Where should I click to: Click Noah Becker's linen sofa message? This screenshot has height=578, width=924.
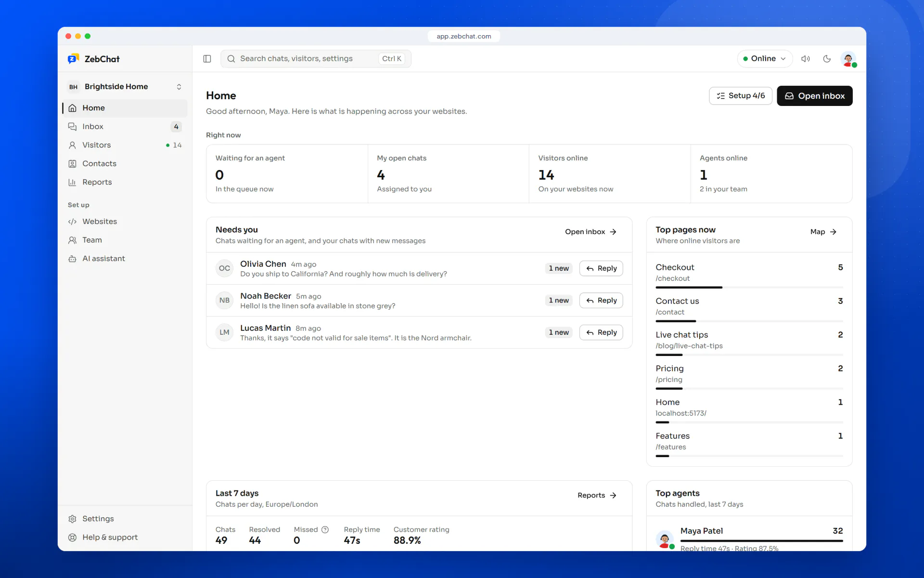[x=318, y=306]
